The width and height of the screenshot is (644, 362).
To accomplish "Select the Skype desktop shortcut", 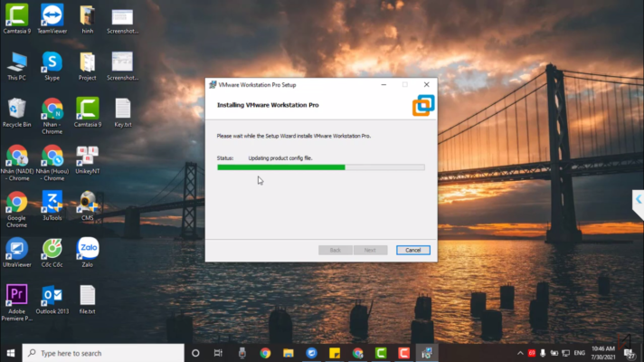I will click(x=52, y=66).
